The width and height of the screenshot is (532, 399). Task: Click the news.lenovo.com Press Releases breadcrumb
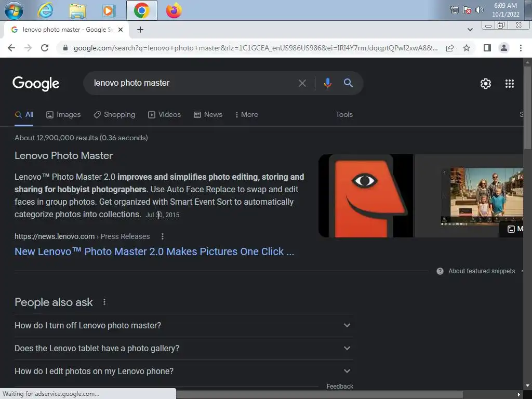[x=82, y=236]
